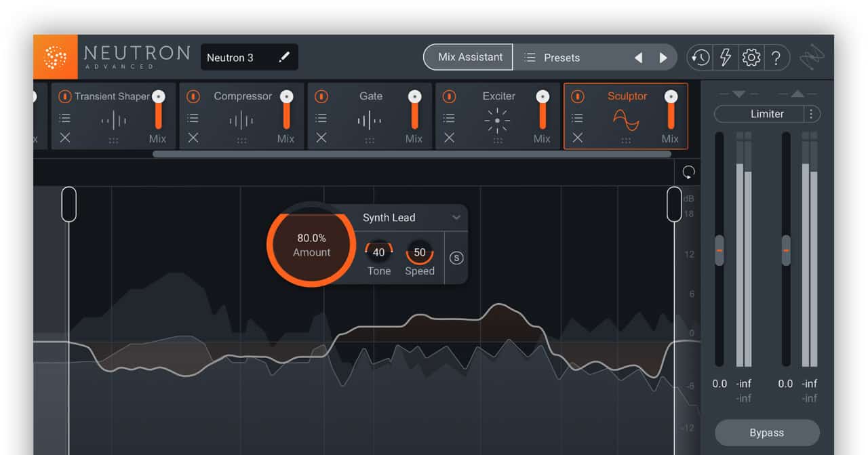This screenshot has width=868, height=455.
Task: Click the Compressor waveform icon
Action: pyautogui.click(x=241, y=121)
